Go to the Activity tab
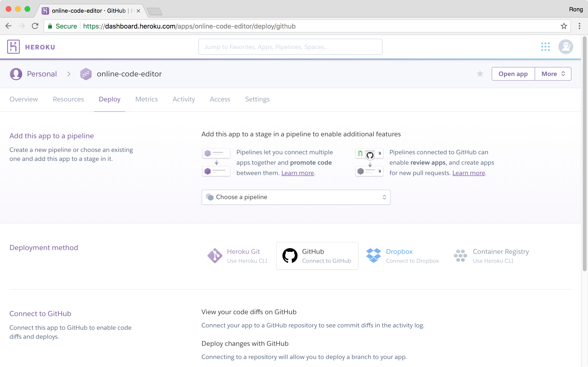 (x=184, y=99)
